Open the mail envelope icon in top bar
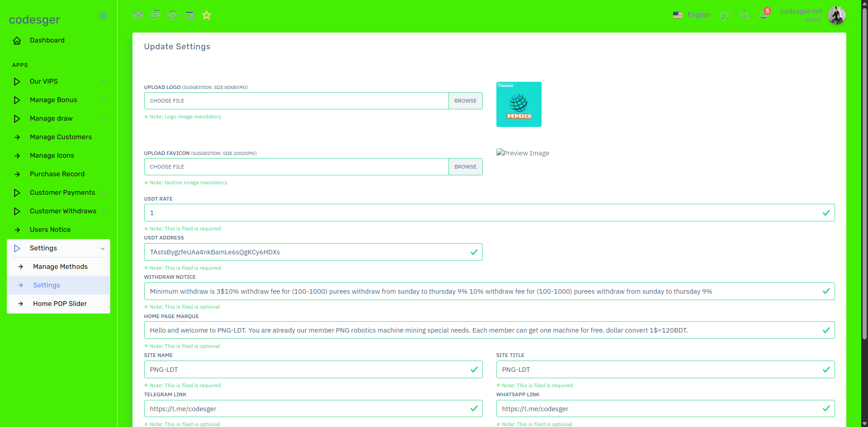 138,15
